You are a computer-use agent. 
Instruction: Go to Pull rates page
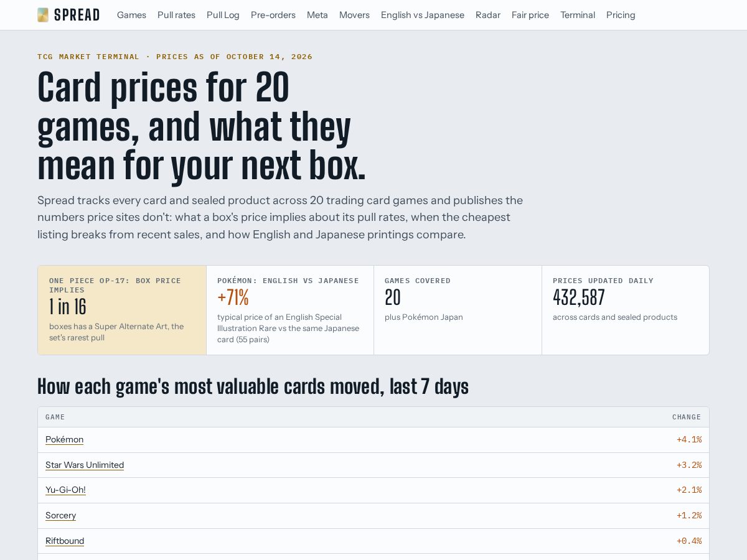(176, 15)
